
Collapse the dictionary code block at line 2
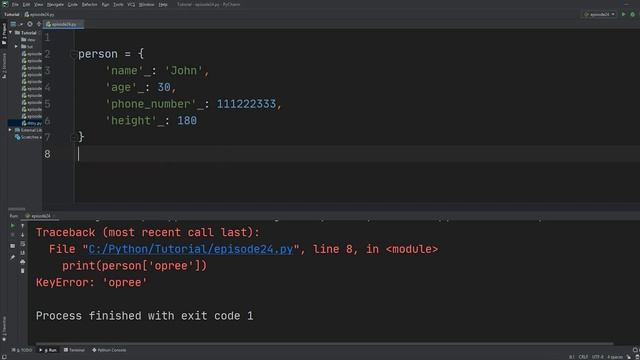coord(73,54)
